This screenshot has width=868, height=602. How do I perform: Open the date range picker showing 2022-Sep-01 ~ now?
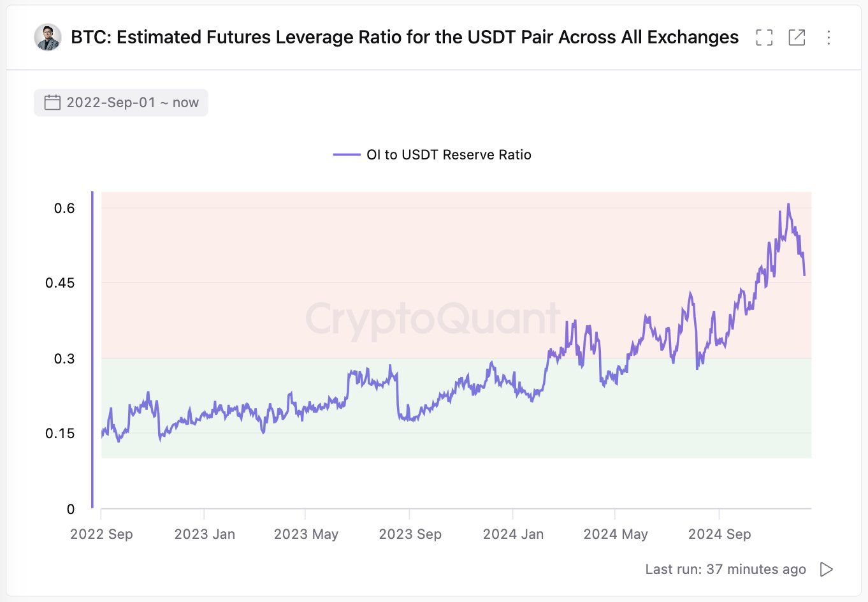click(120, 102)
